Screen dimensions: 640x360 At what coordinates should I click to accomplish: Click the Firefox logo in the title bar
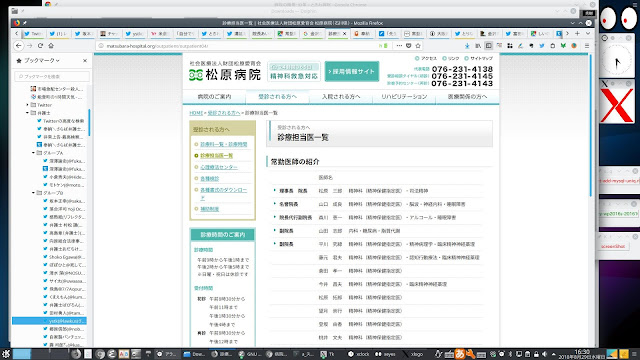(16, 23)
